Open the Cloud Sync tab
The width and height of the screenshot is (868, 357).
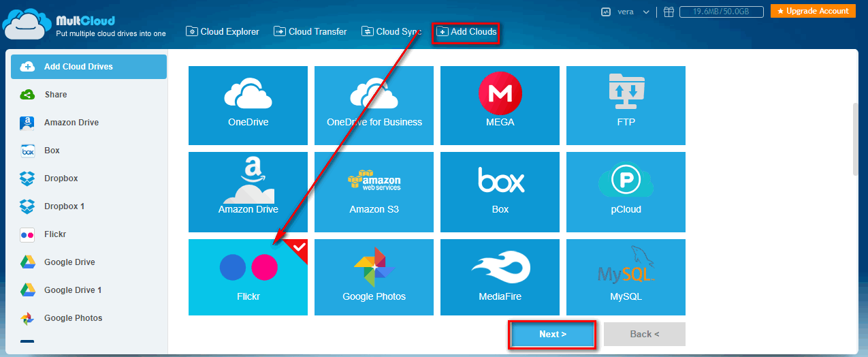coord(391,31)
